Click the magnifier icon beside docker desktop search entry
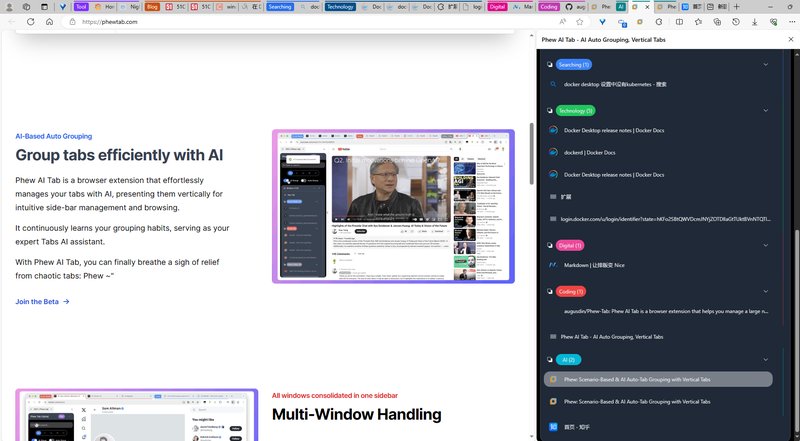This screenshot has width=800, height=441. 553,84
